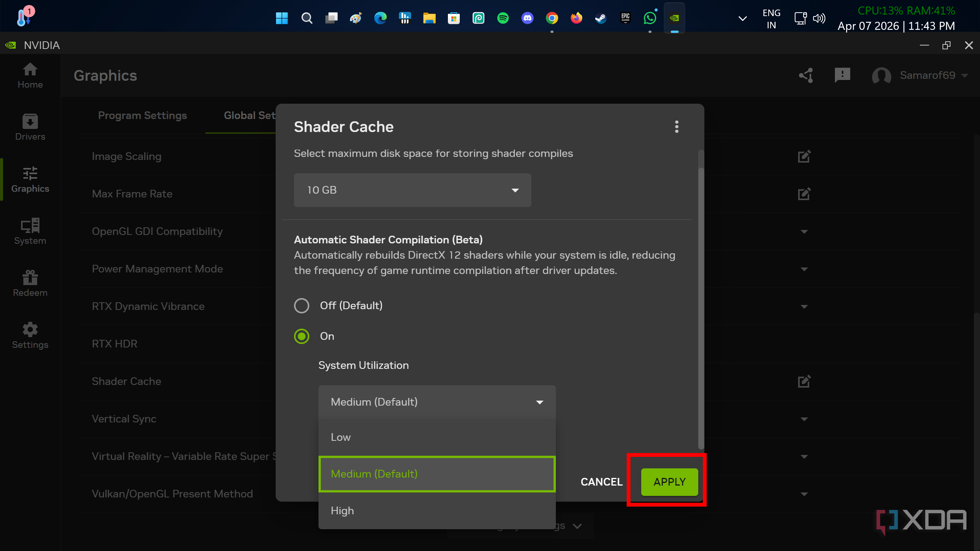Click the APPLY button

coord(670,482)
